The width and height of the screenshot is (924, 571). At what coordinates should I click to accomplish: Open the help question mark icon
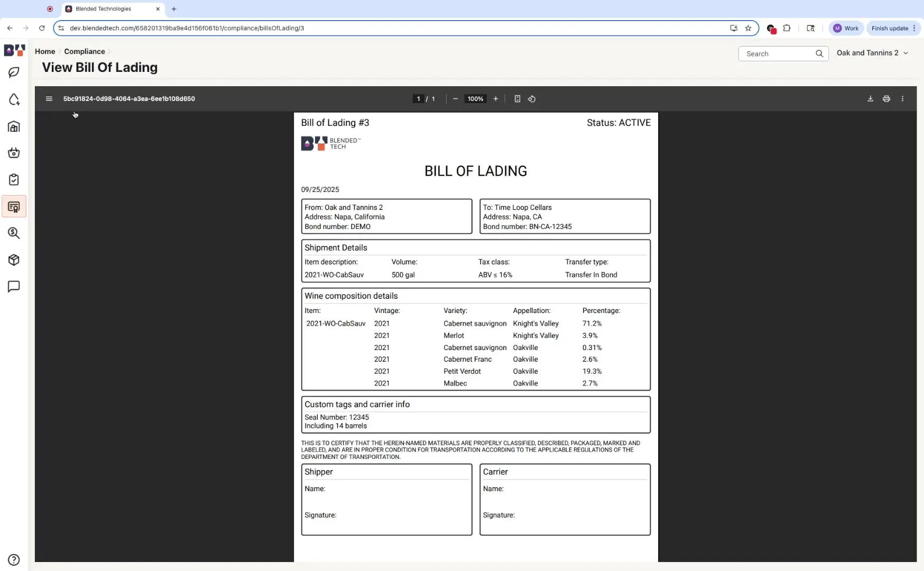click(14, 560)
